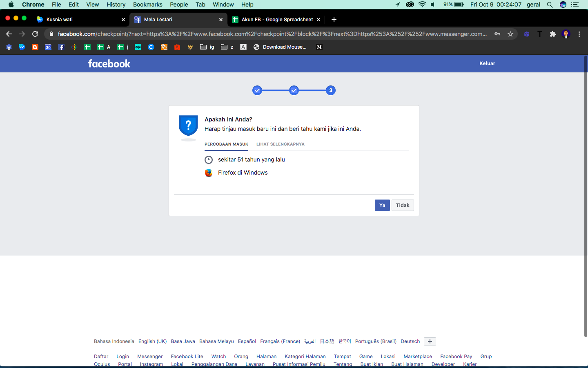Click the Download Mouse bookmark
The height and width of the screenshot is (368, 588).
pyautogui.click(x=280, y=47)
